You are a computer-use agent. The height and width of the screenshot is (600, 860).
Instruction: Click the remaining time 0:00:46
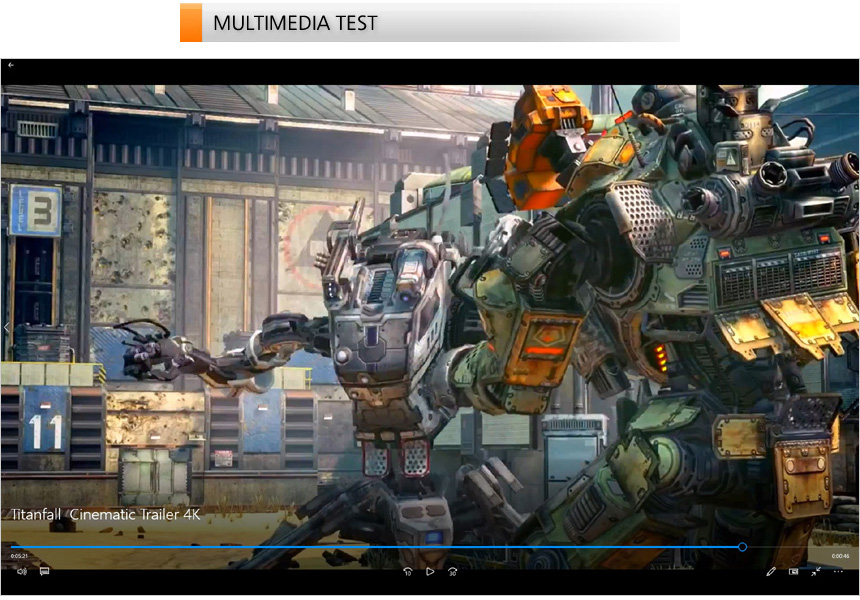click(x=840, y=556)
